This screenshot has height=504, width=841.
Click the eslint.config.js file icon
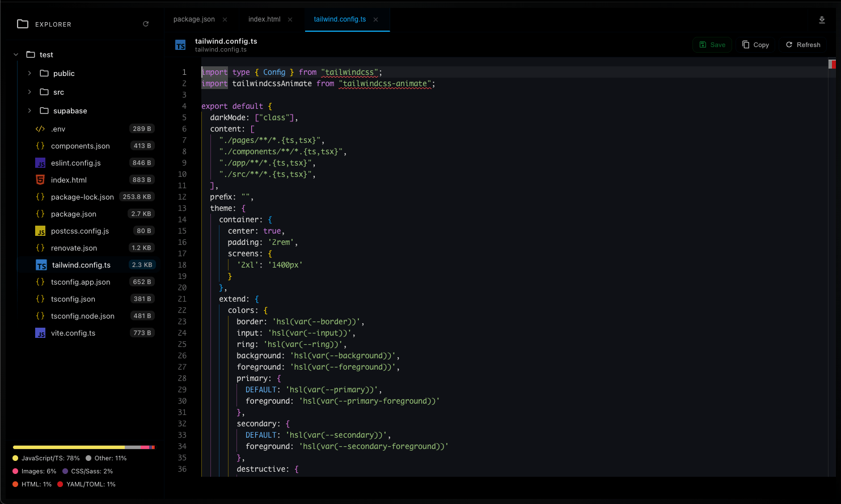(x=40, y=163)
